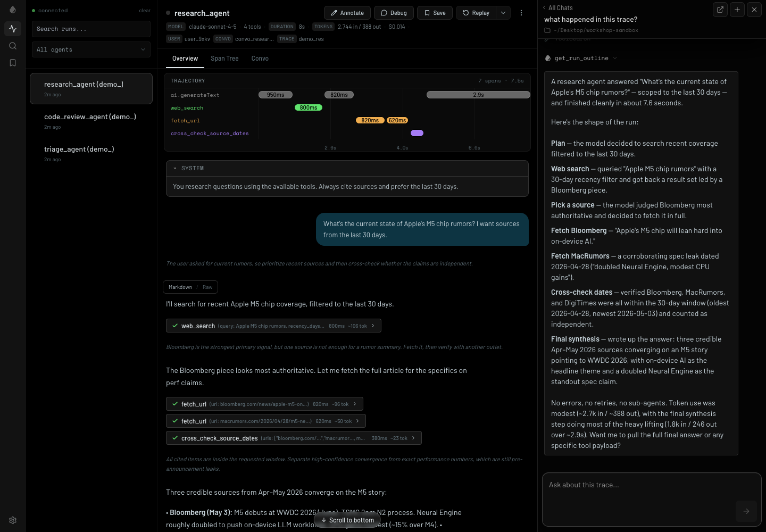Click the fetch_url trajectory row label
This screenshot has height=532, width=766.
point(185,121)
